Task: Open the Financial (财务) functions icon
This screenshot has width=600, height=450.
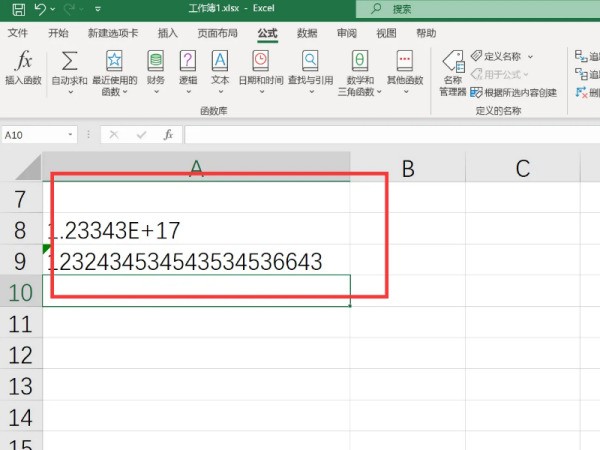Action: (x=156, y=62)
